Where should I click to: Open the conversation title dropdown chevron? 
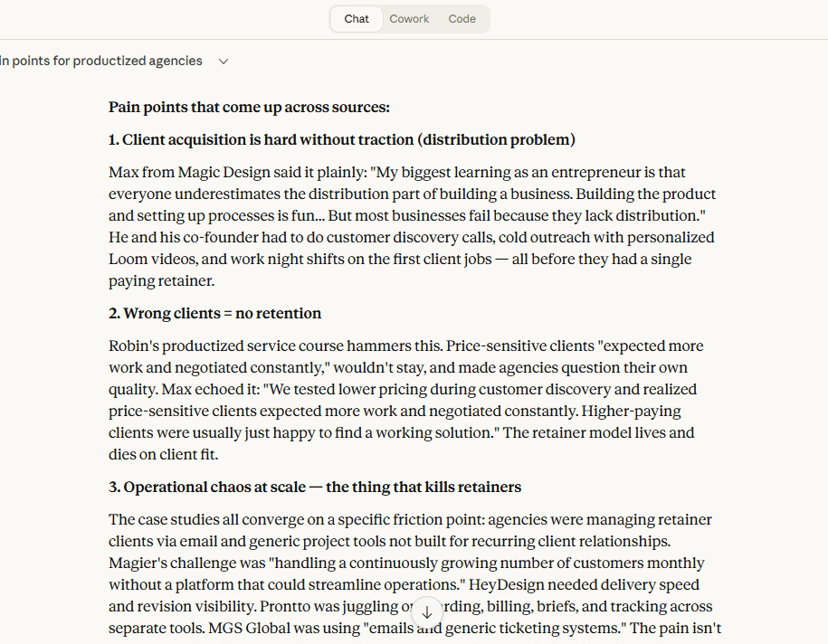(x=223, y=61)
